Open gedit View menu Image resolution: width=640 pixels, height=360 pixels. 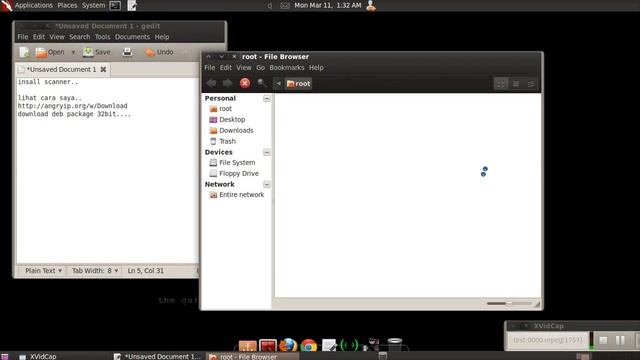tap(57, 37)
